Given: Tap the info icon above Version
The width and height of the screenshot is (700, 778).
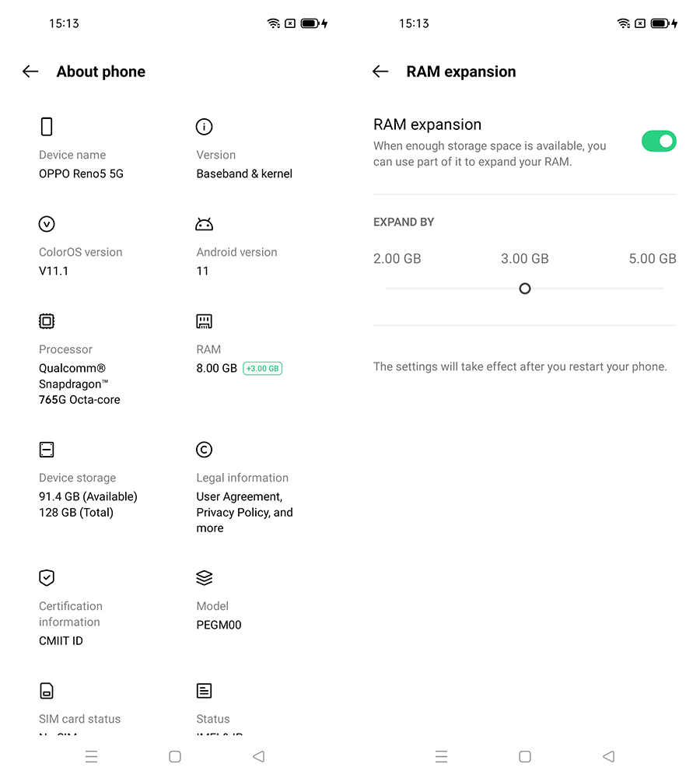Looking at the screenshot, I should coord(204,127).
